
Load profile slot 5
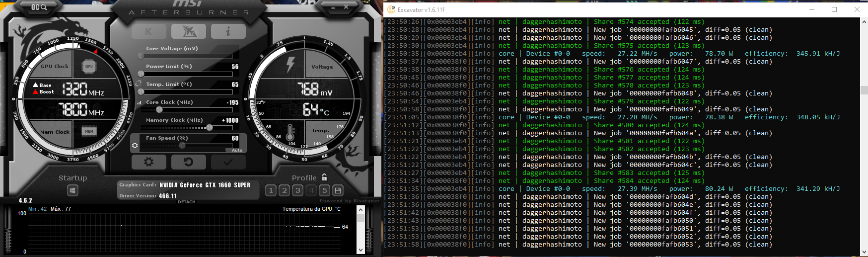click(x=324, y=190)
